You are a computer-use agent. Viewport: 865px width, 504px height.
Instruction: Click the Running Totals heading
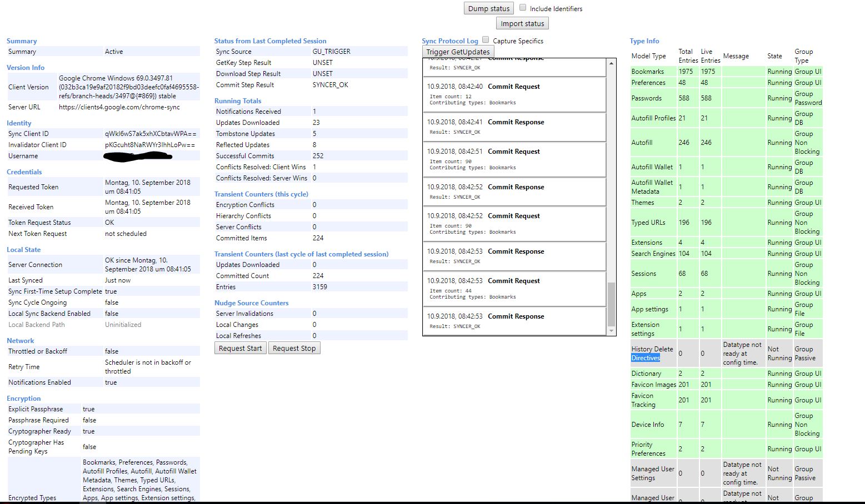(x=238, y=101)
